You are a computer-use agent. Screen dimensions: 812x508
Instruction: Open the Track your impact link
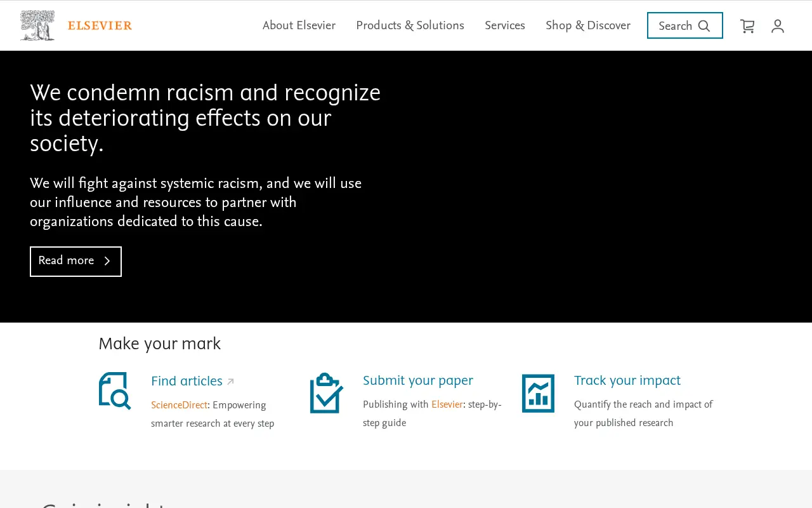coord(627,380)
